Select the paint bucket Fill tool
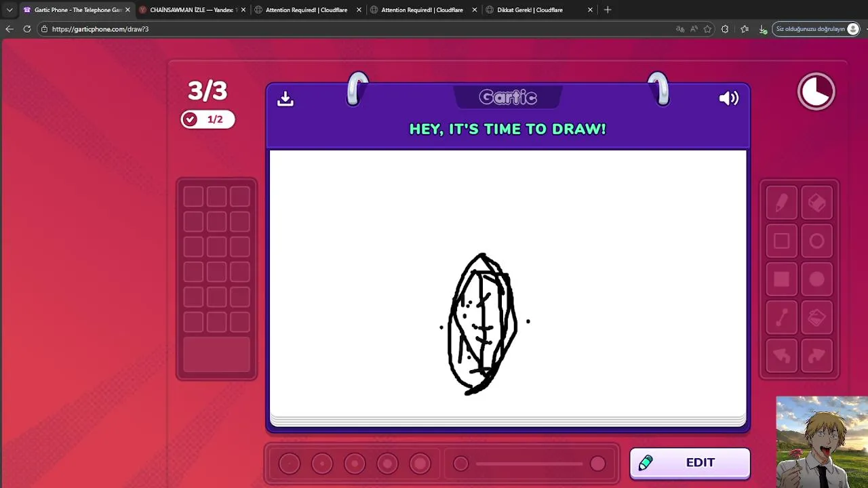Screen dimensions: 868x488 [817, 317]
